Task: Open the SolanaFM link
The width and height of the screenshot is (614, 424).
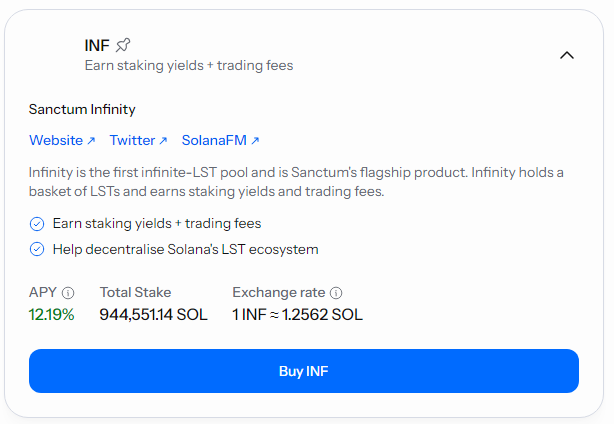Action: pos(214,141)
